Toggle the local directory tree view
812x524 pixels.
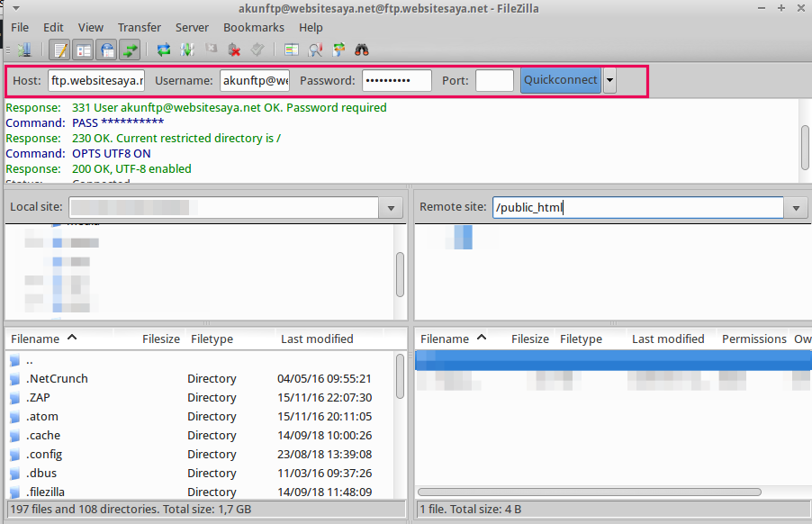tap(83, 50)
